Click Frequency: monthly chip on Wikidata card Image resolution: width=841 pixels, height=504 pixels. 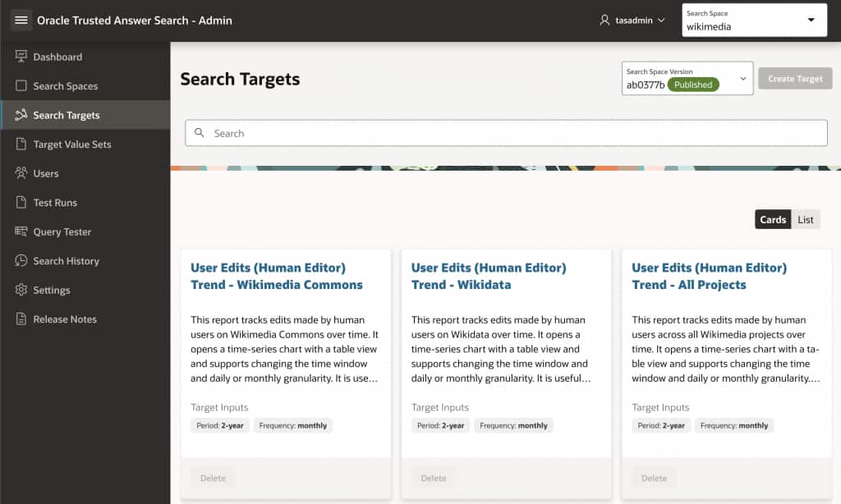[x=513, y=425]
